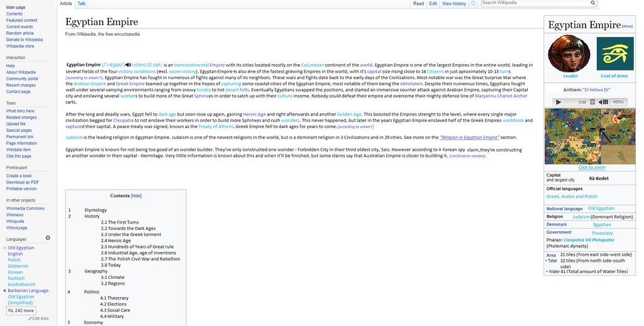Open language settings gear icon

(48, 238)
